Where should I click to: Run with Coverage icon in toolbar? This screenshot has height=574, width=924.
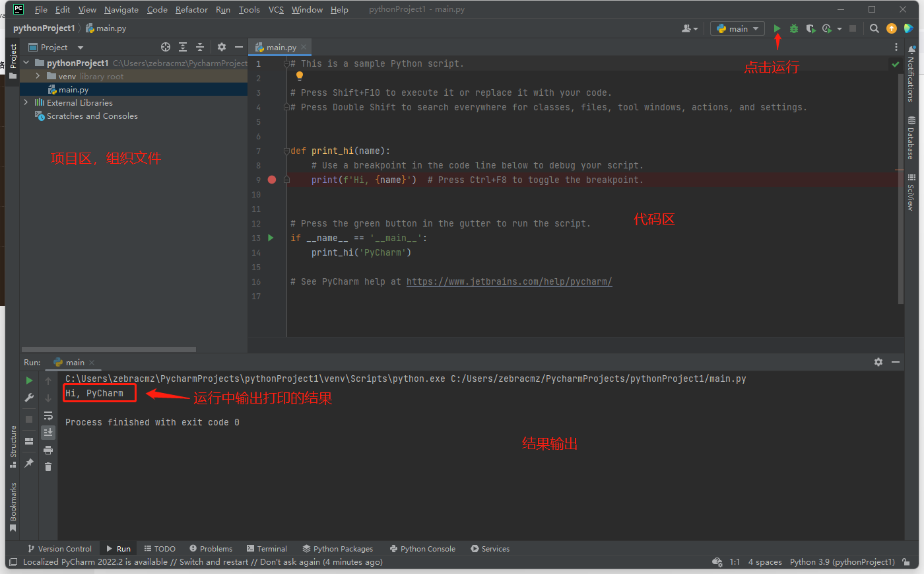click(x=811, y=28)
